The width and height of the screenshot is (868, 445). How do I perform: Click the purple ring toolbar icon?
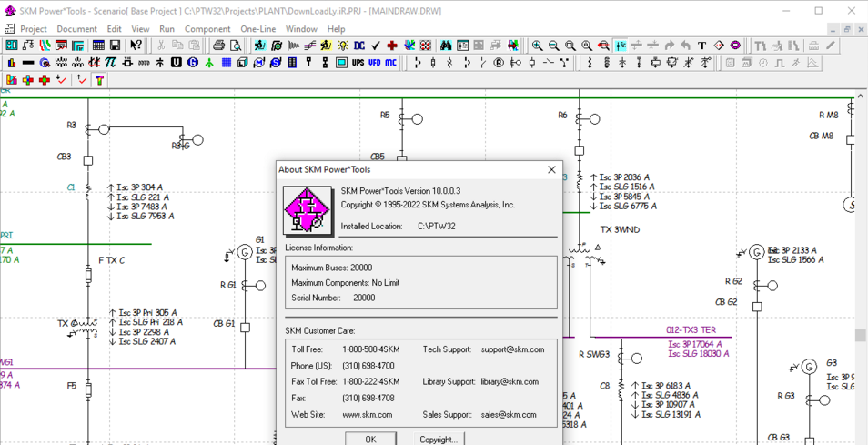(735, 46)
